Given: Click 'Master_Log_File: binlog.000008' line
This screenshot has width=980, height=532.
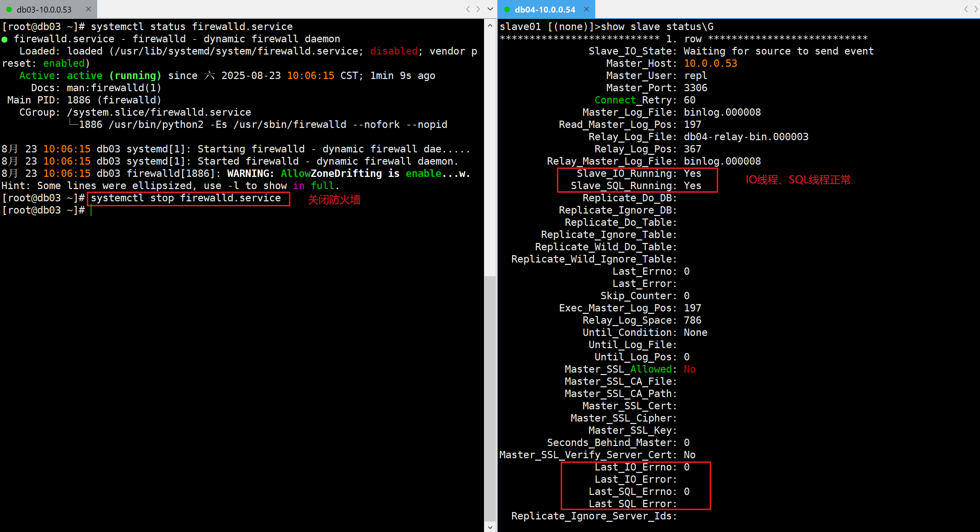Looking at the screenshot, I should click(672, 112).
